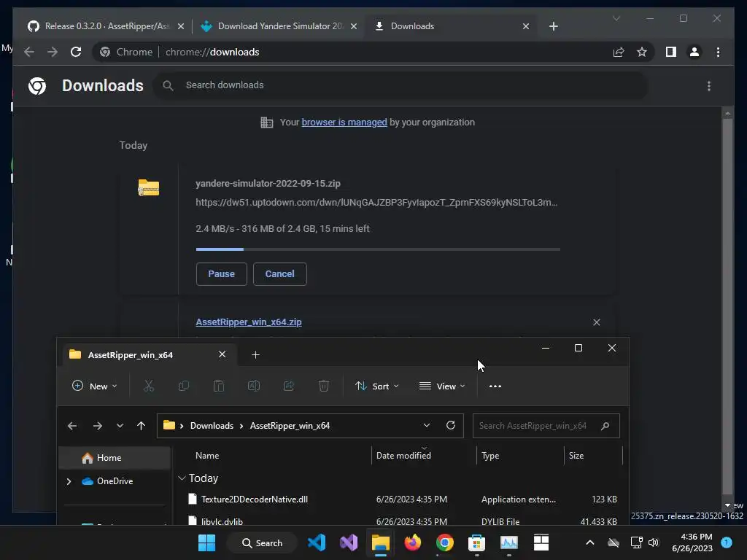Add a new File Explorer tab

coord(255,355)
